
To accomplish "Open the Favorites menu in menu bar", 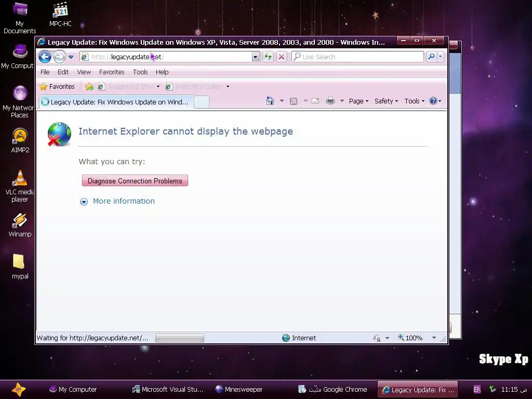I will 112,72.
